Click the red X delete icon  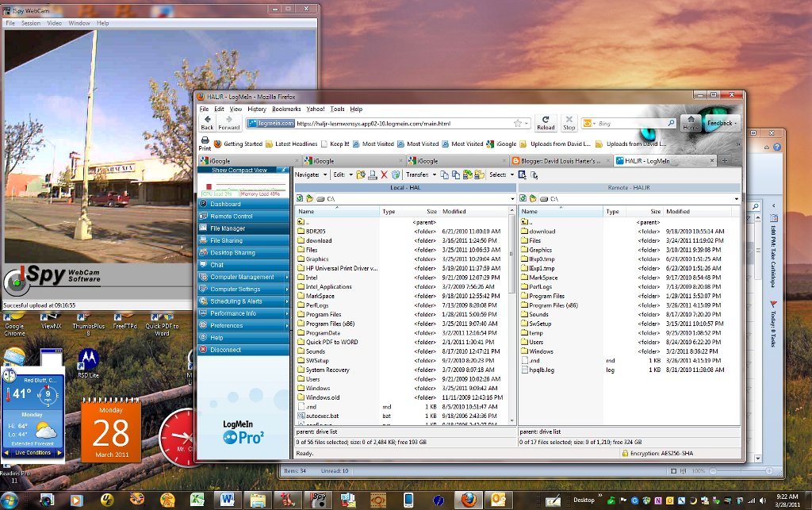[385, 175]
